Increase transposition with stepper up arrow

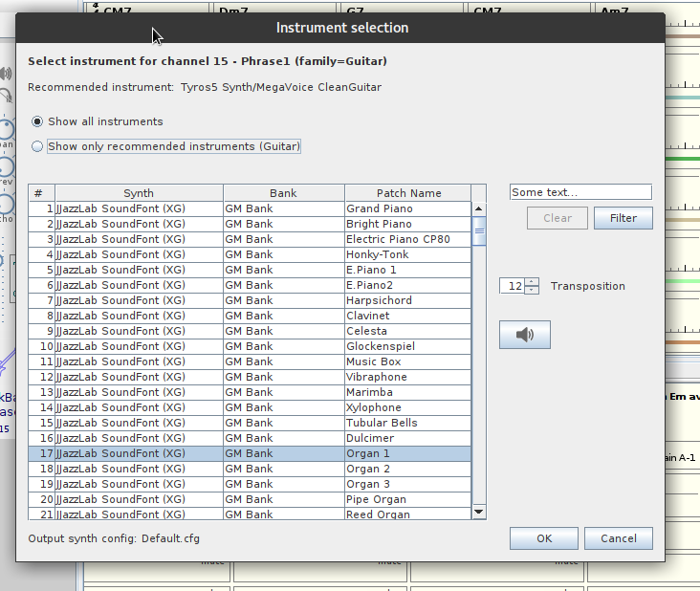[532, 282]
